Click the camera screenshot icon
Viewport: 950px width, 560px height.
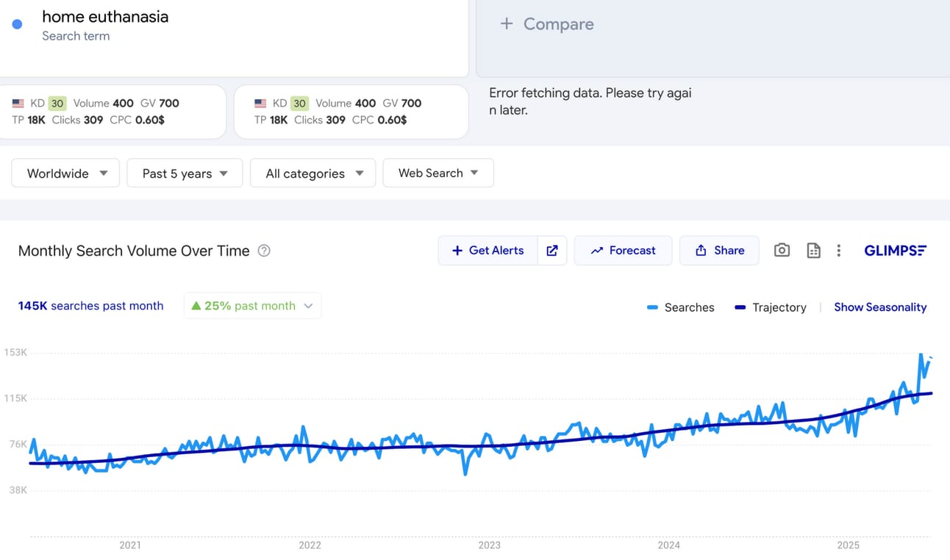click(x=782, y=251)
